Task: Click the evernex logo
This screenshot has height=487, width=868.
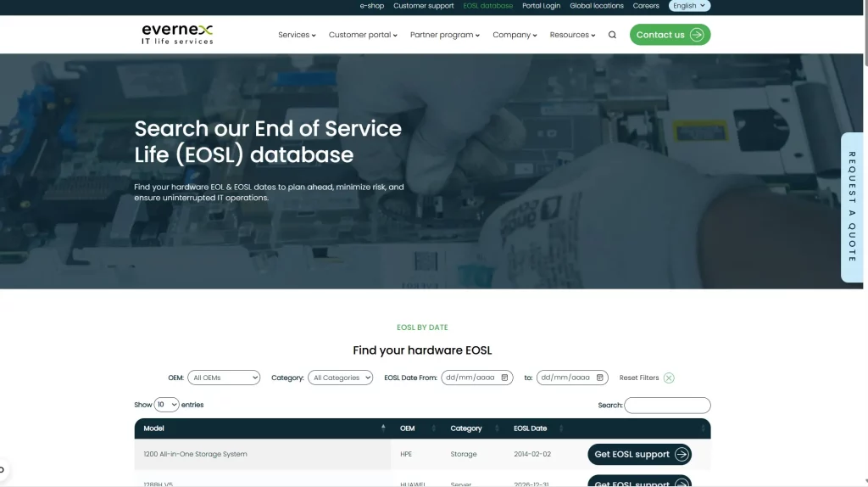Action: pyautogui.click(x=177, y=34)
